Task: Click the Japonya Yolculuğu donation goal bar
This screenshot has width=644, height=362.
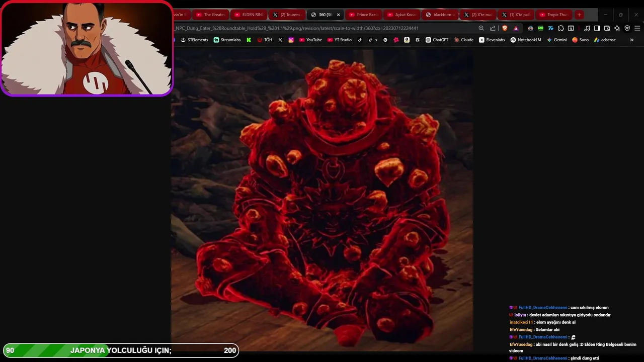Action: [121, 350]
